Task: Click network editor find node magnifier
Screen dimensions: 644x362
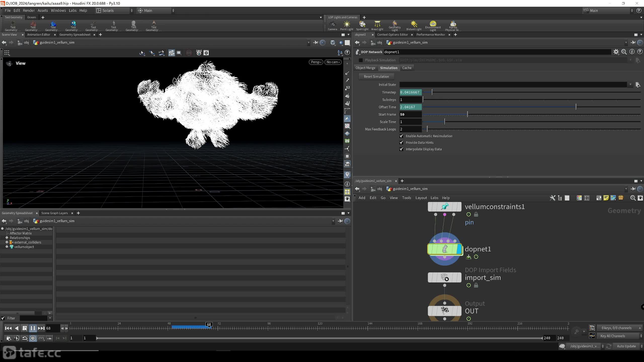Action: (633, 198)
